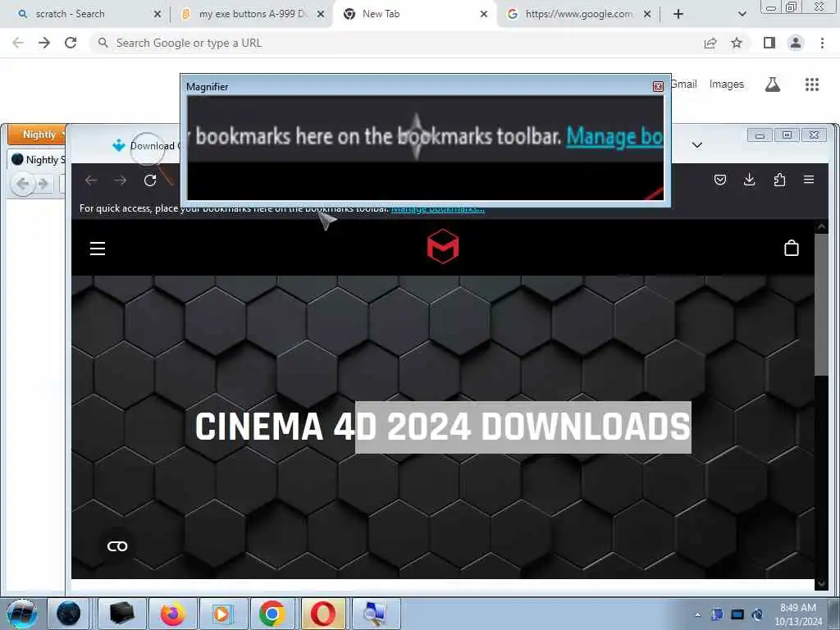
Task: Go back in Chrome
Action: point(18,43)
